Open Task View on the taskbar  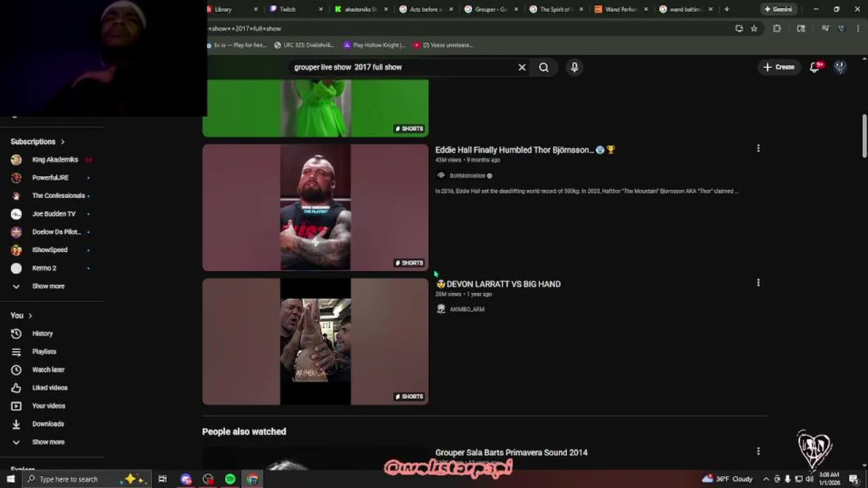pos(162,479)
